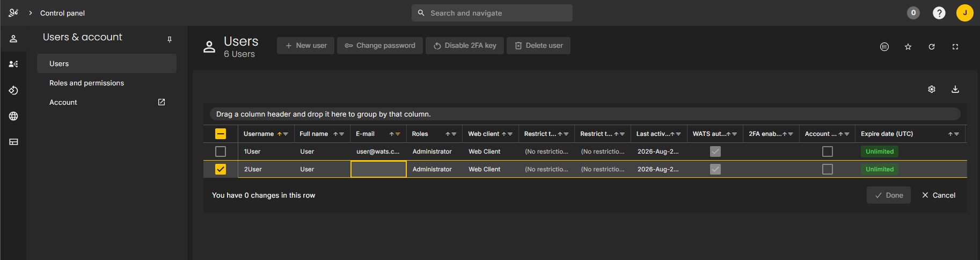Click the 2User E-mail edit field
The width and height of the screenshot is (980, 260).
point(378,169)
